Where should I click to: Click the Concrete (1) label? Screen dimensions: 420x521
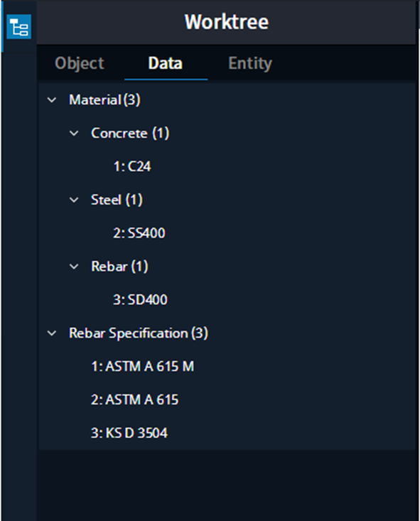point(130,133)
